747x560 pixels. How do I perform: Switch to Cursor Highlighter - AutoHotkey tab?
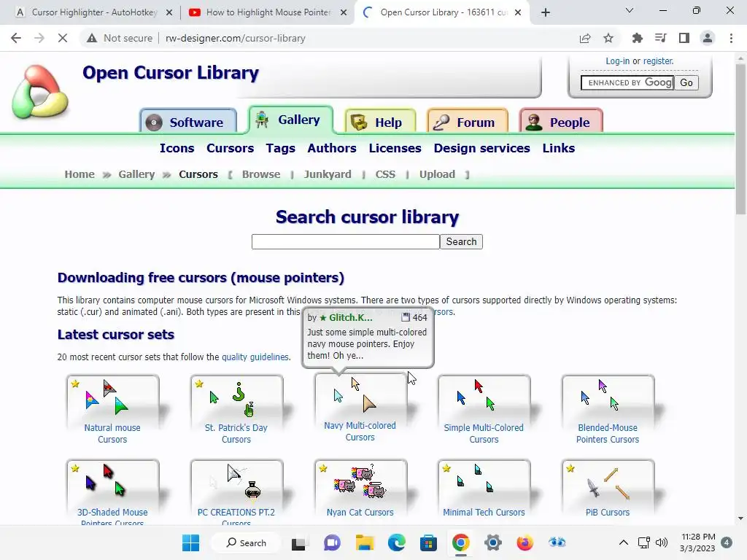(x=94, y=12)
